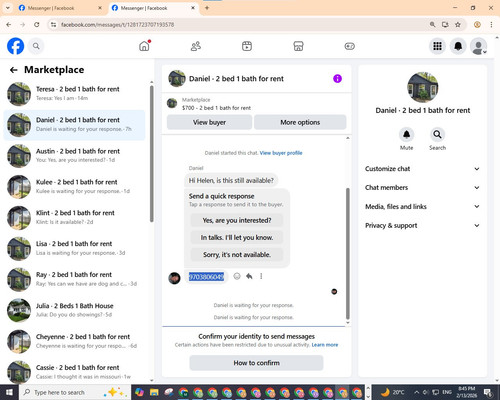Click the '$700 - 2 bed 1 bath for rent' listing
The width and height of the screenshot is (500, 400).
point(216,108)
